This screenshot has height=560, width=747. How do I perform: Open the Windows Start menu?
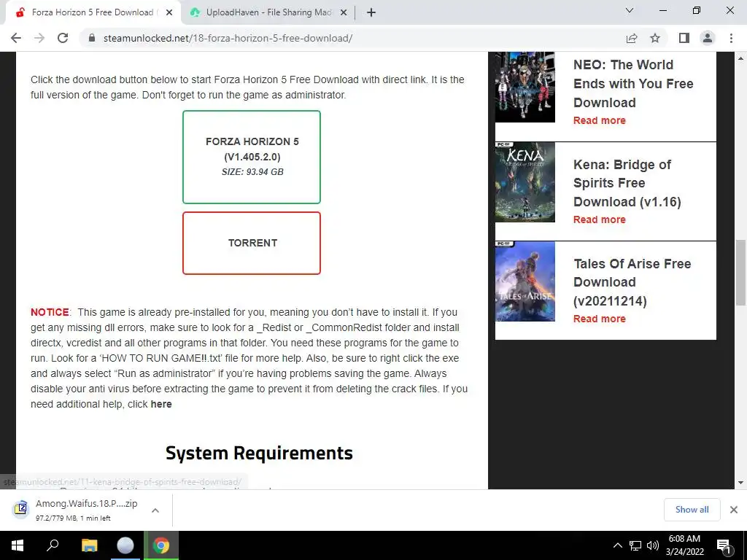click(x=18, y=545)
